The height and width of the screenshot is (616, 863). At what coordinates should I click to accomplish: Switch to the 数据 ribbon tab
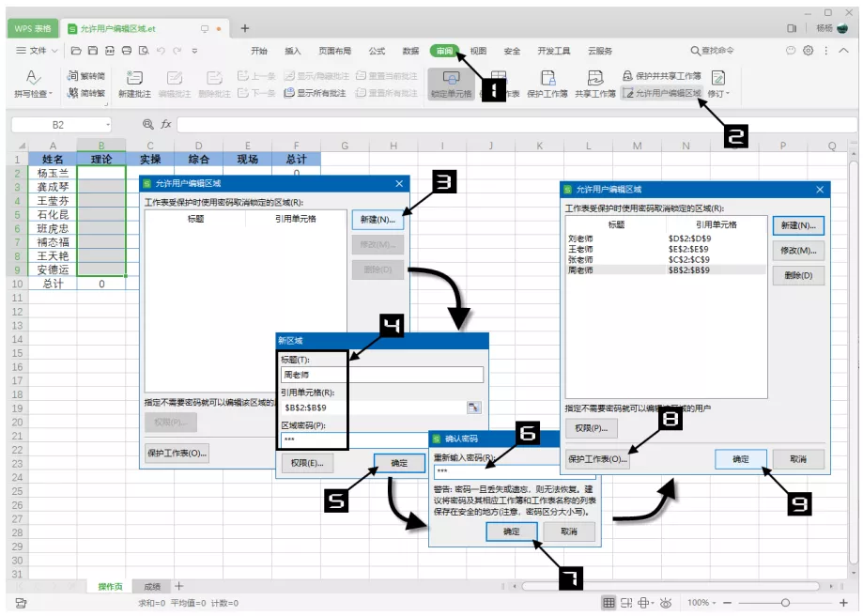[x=410, y=51]
